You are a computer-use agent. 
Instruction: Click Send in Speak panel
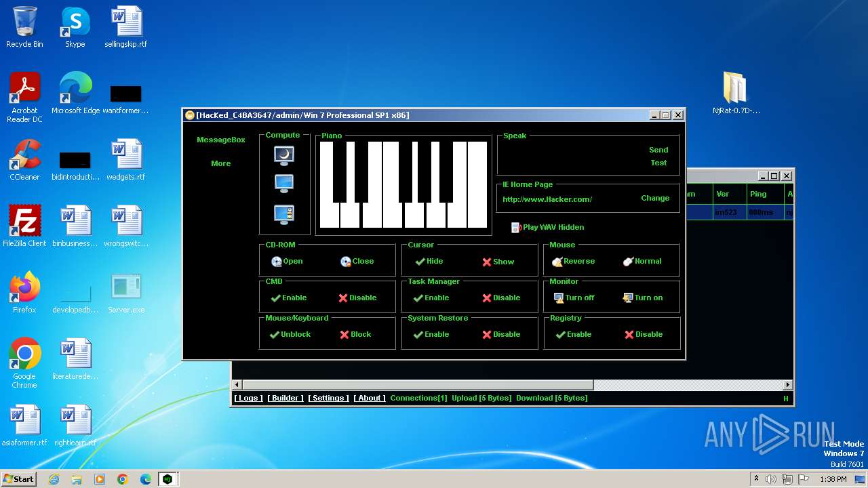point(658,150)
